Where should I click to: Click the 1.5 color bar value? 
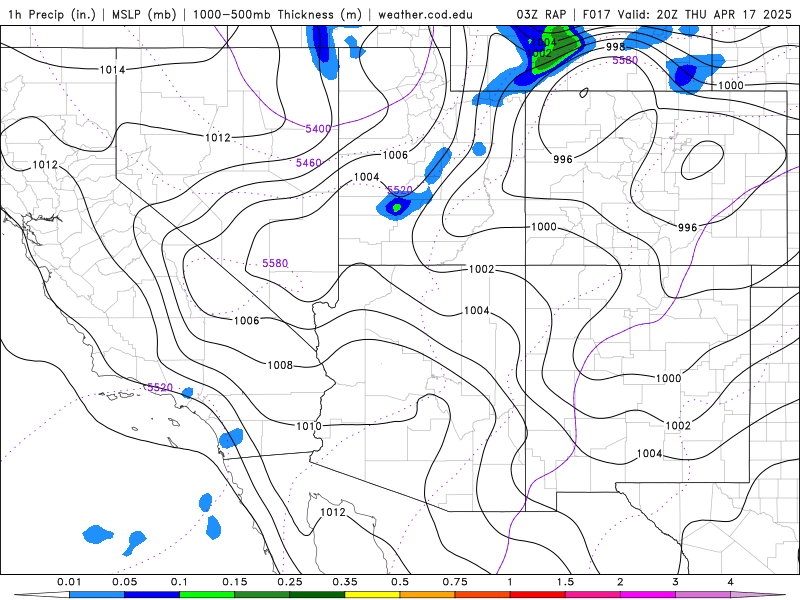point(565,582)
